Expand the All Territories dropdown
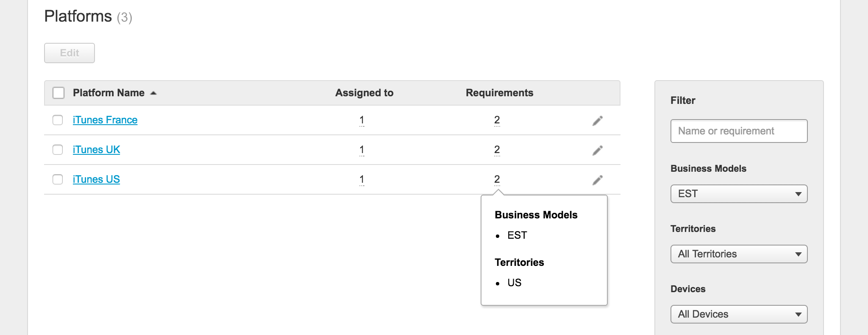Image resolution: width=868 pixels, height=335 pixels. (739, 254)
